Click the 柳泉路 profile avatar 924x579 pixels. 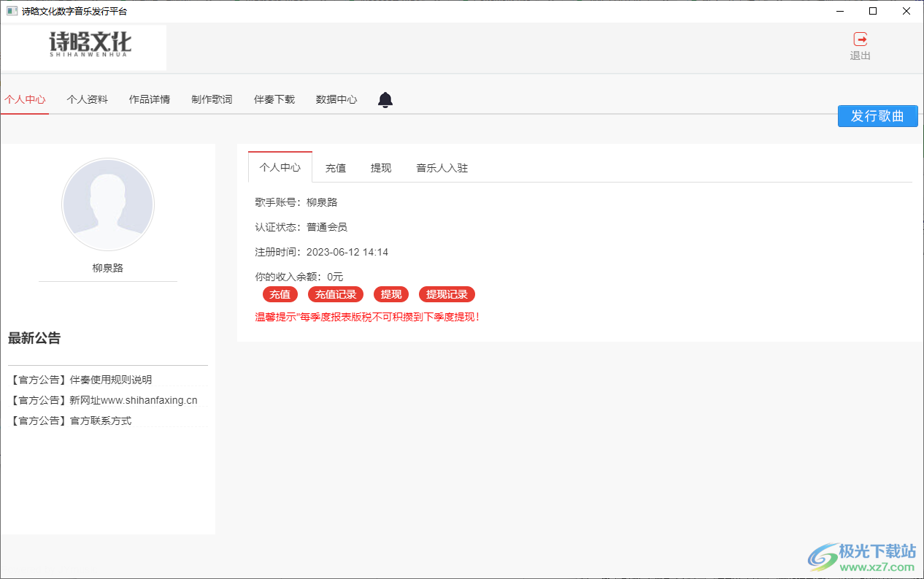108,205
